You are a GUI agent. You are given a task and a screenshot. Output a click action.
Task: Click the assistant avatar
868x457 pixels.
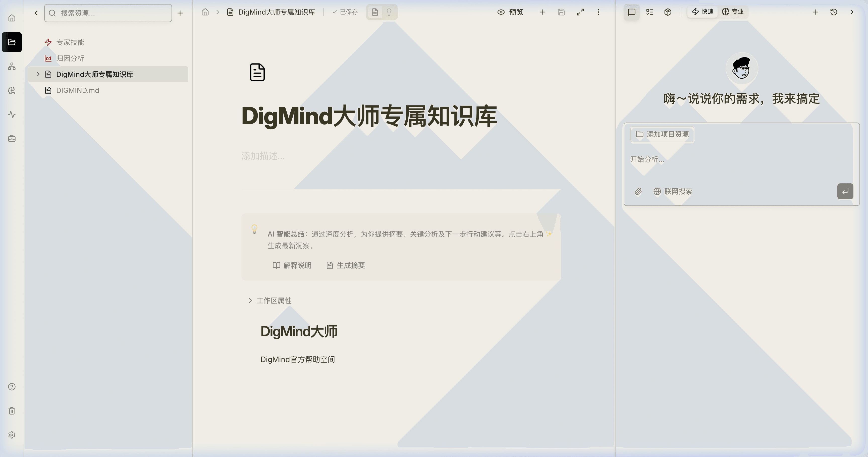coord(742,68)
